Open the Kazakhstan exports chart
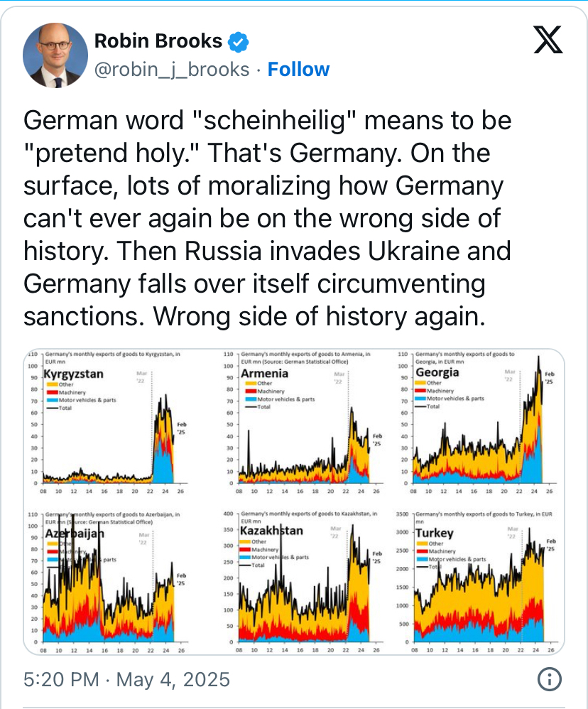This screenshot has height=709, width=588. tap(305, 582)
